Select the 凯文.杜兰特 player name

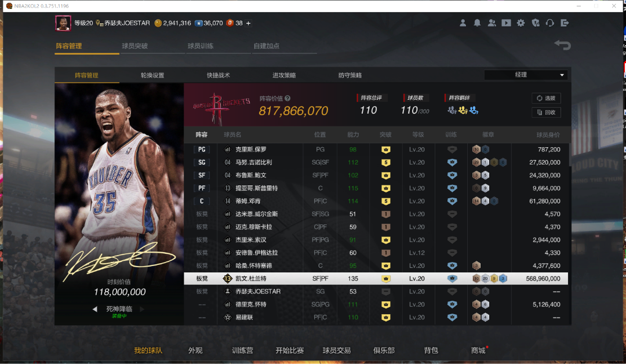click(x=251, y=279)
